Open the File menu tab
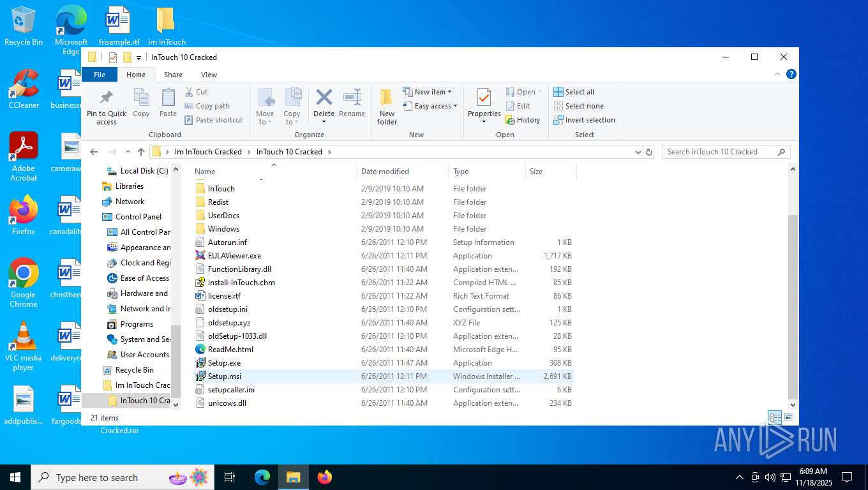 pos(100,75)
